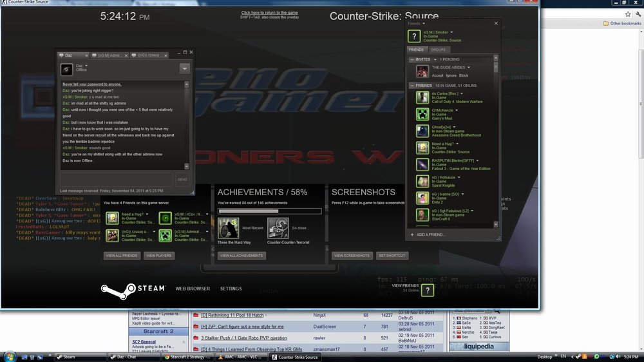Open Rethinking 11 Pool 18 Hatch thread
The width and height of the screenshot is (644, 362).
tap(232, 315)
